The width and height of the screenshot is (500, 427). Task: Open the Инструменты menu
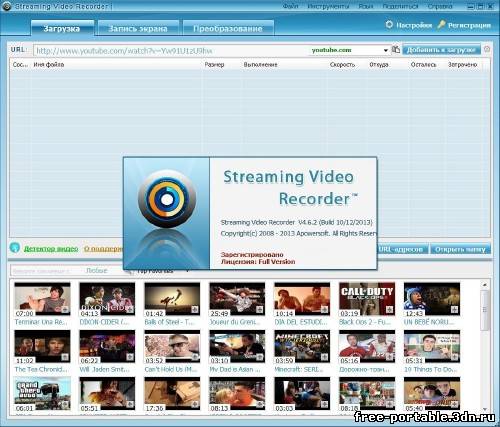pos(328,6)
